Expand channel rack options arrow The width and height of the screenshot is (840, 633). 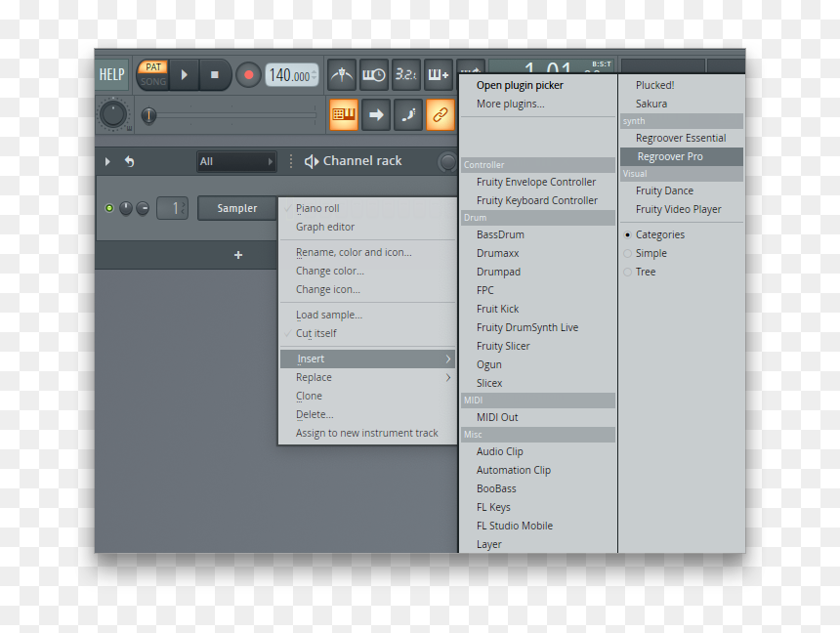pyautogui.click(x=107, y=161)
